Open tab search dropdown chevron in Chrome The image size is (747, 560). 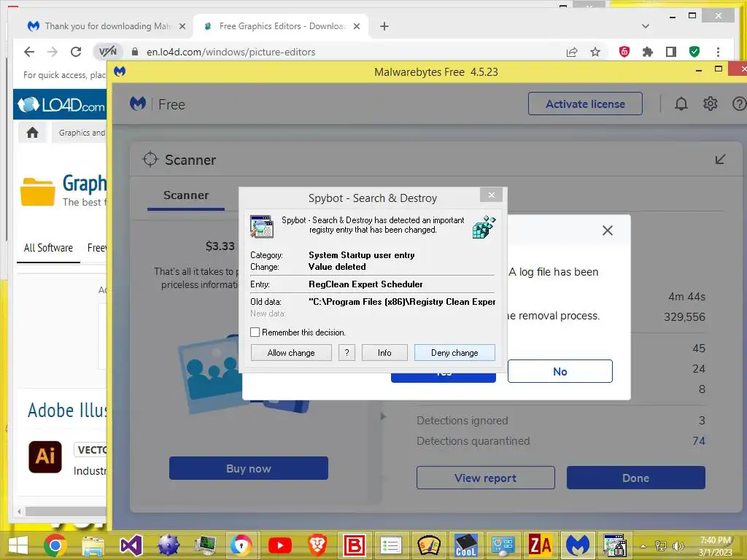point(646,26)
